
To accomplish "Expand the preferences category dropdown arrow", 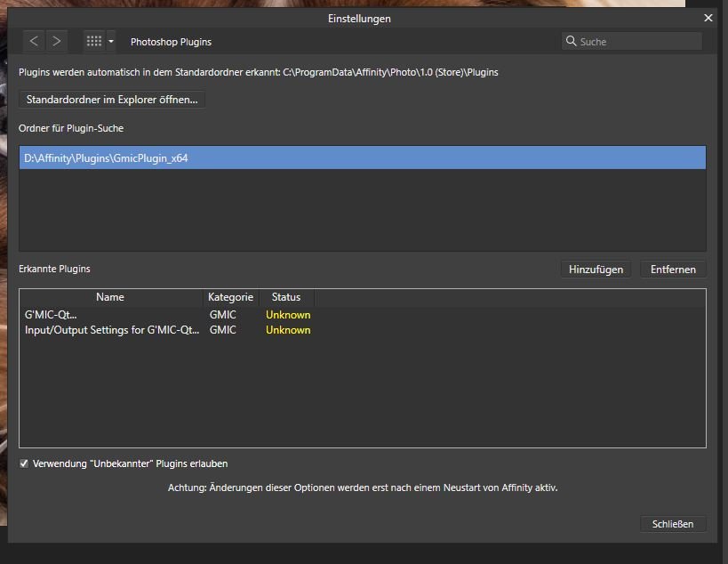I will pyautogui.click(x=111, y=41).
